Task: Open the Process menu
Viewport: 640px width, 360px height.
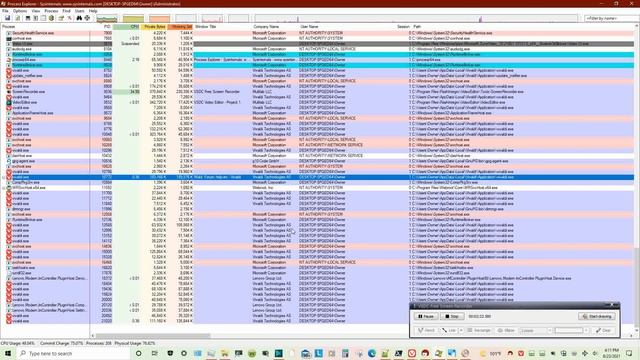Action: pos(51,11)
